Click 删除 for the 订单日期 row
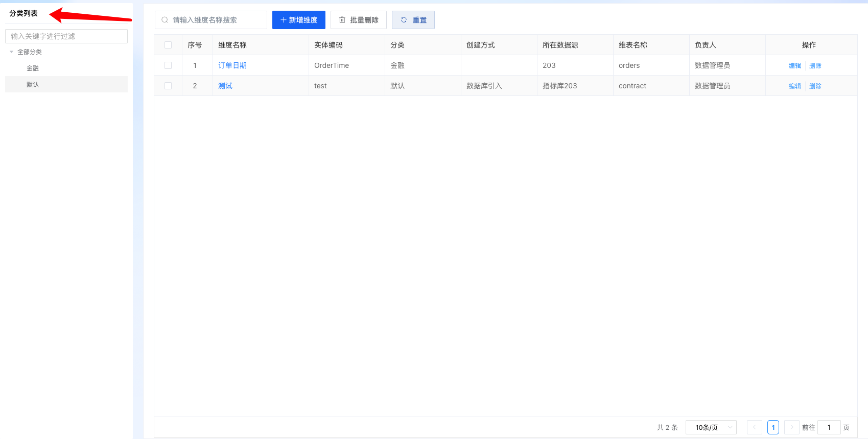Image resolution: width=868 pixels, height=439 pixels. [815, 65]
